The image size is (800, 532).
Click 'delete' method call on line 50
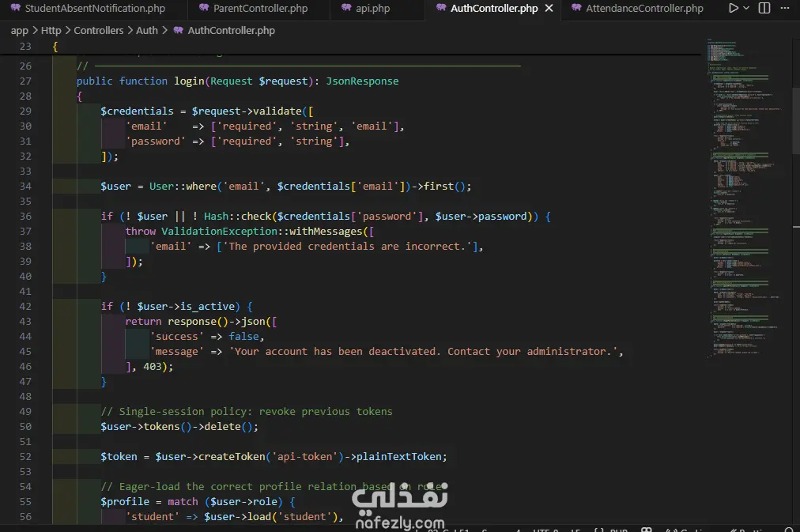(222, 426)
